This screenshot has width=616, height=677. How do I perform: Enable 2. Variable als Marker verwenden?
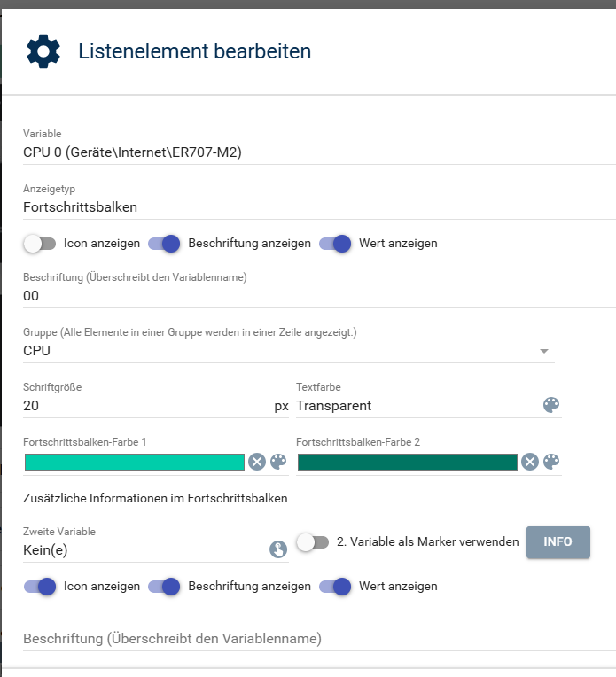313,542
